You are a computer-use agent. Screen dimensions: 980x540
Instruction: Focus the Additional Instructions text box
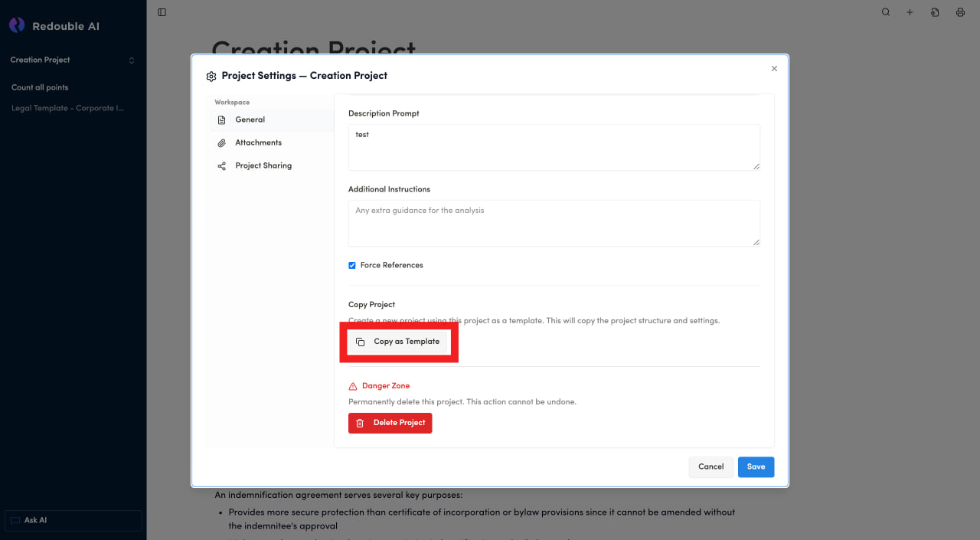(554, 224)
